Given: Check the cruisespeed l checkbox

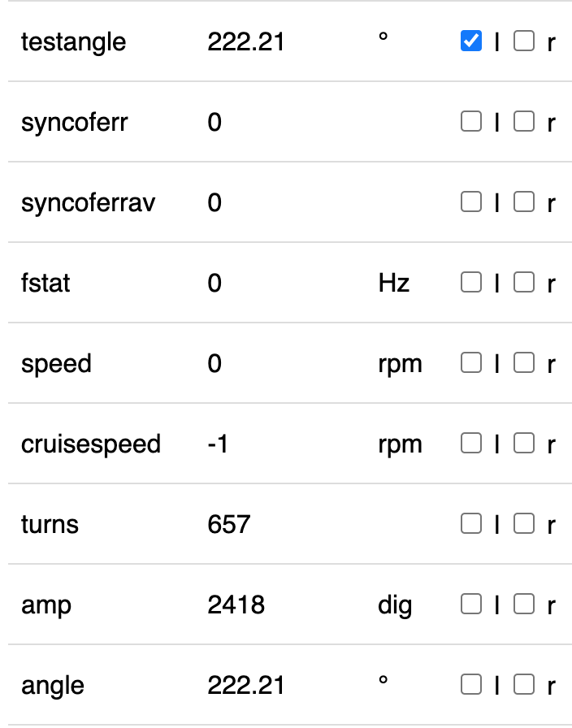Looking at the screenshot, I should (471, 443).
